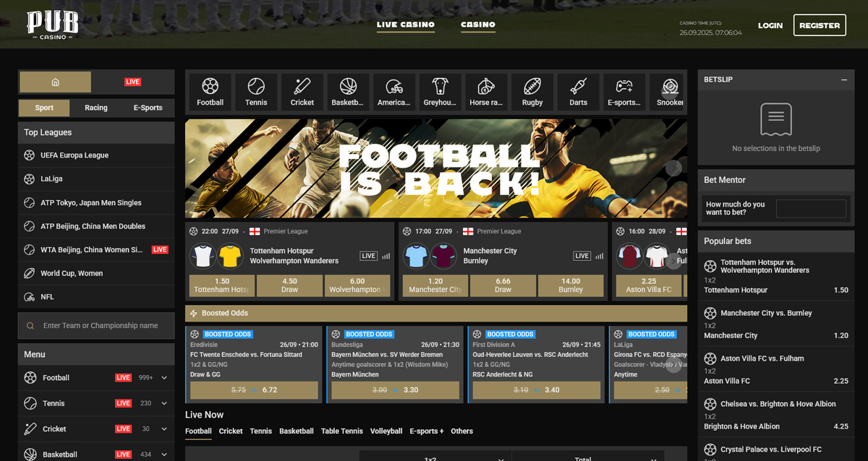
Task: Click the bet amount input field
Action: (810, 209)
